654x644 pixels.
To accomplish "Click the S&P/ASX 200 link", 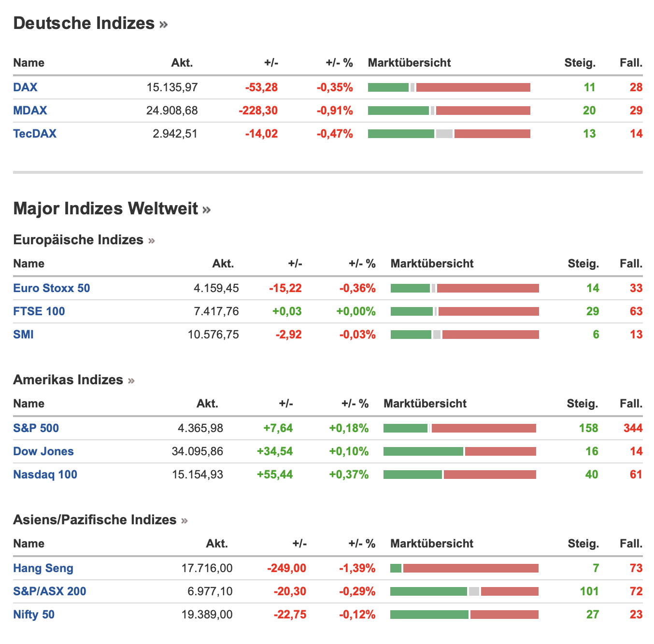I will point(50,591).
